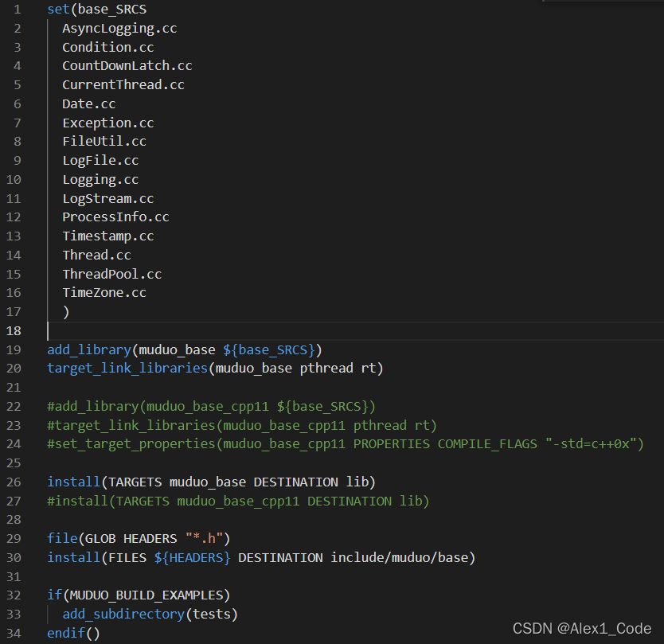
Task: Click ${HEADERS} variable on line 30
Action: [x=192, y=558]
